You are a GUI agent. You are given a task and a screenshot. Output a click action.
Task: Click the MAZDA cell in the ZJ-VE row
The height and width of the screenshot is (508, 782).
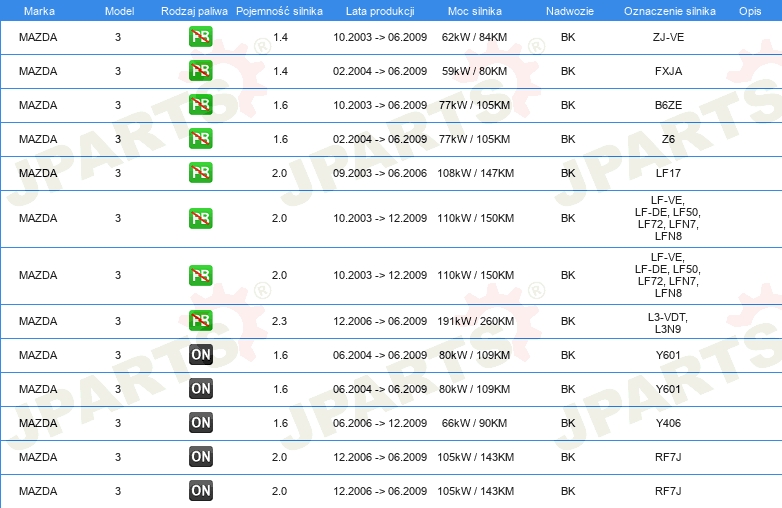pyautogui.click(x=38, y=37)
